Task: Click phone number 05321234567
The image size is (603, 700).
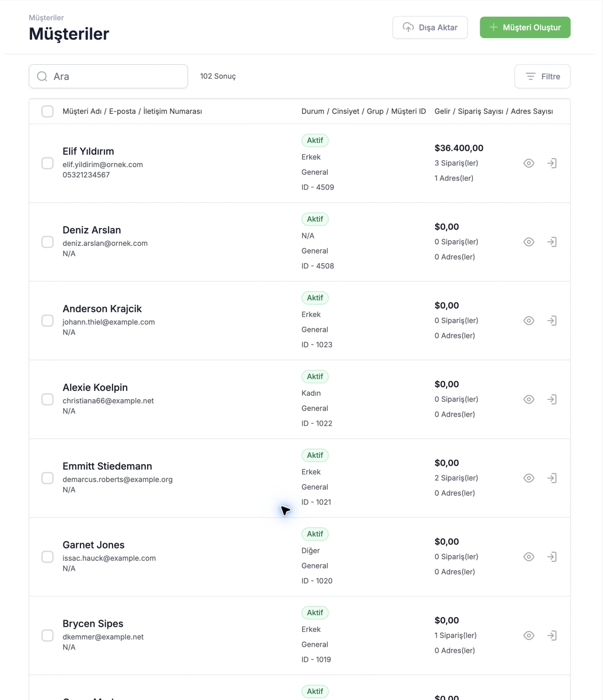Action: click(x=86, y=175)
